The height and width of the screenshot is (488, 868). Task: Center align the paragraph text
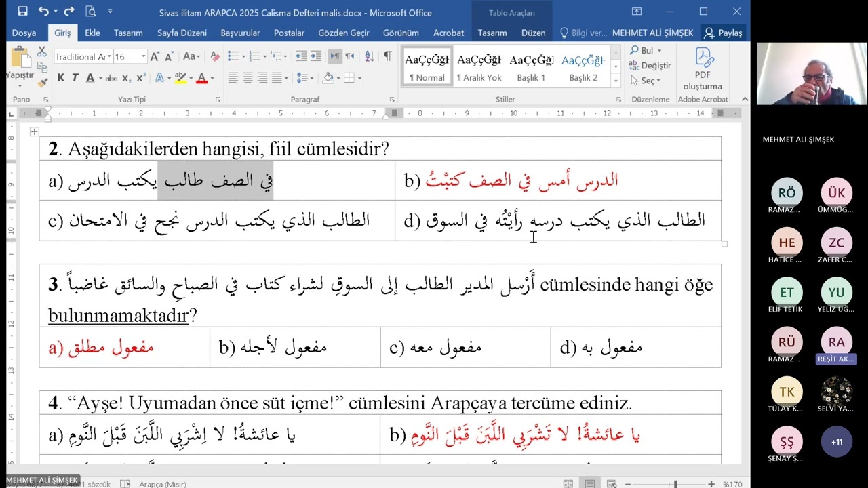pos(248,78)
